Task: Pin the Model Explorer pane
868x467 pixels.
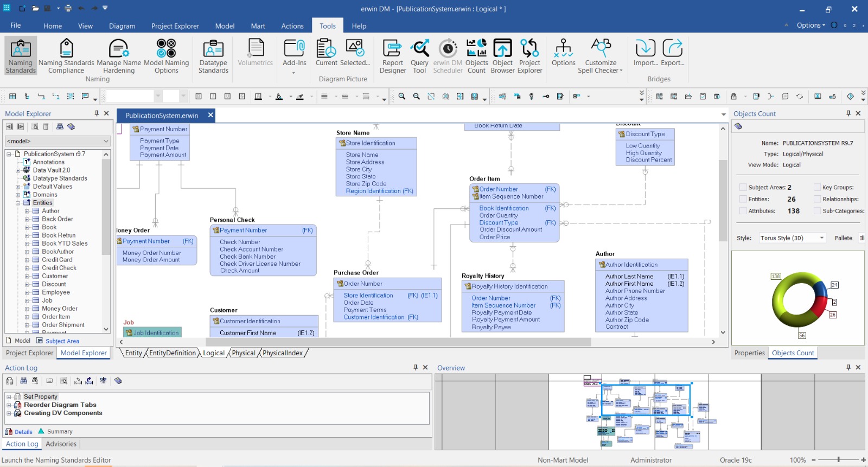Action: [97, 113]
